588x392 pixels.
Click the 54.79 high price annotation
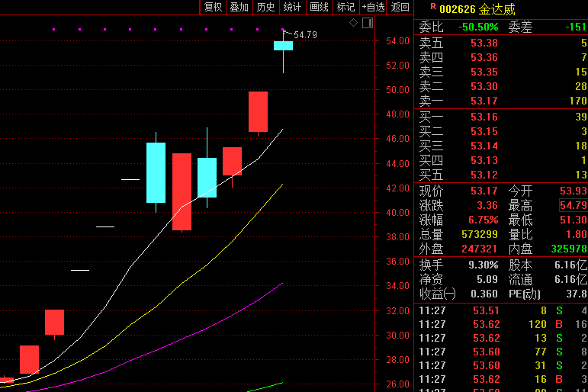305,35
